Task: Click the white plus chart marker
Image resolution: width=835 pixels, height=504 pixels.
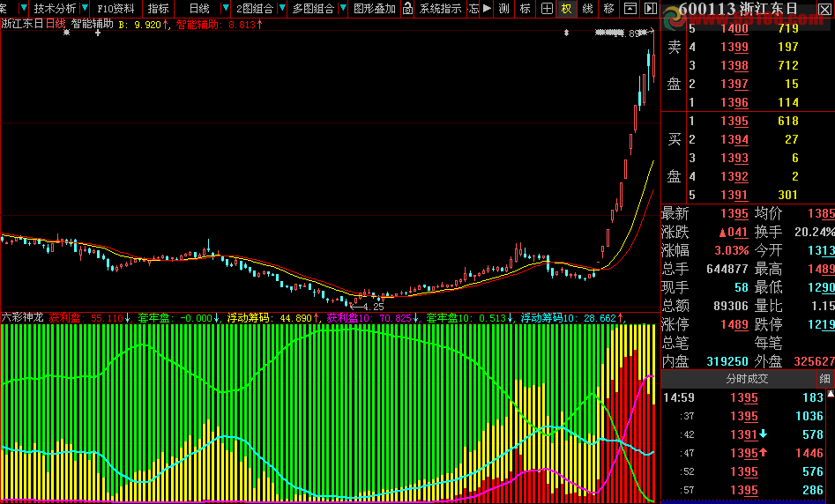Action: click(x=98, y=33)
